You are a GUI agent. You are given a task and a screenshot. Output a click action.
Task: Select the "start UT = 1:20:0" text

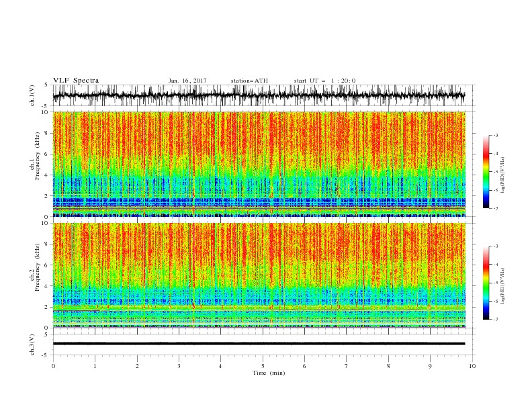pyautogui.click(x=324, y=81)
